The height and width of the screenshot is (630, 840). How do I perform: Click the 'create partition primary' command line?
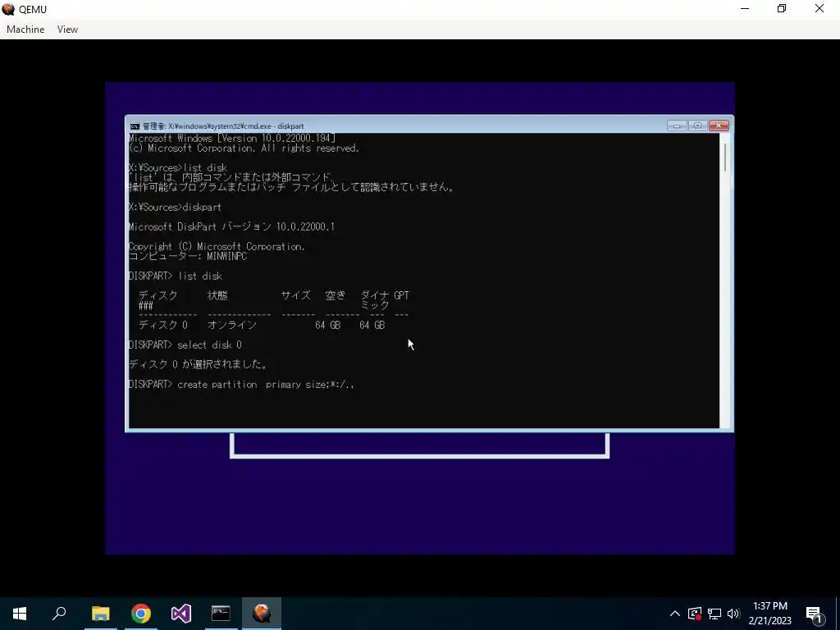(x=242, y=385)
